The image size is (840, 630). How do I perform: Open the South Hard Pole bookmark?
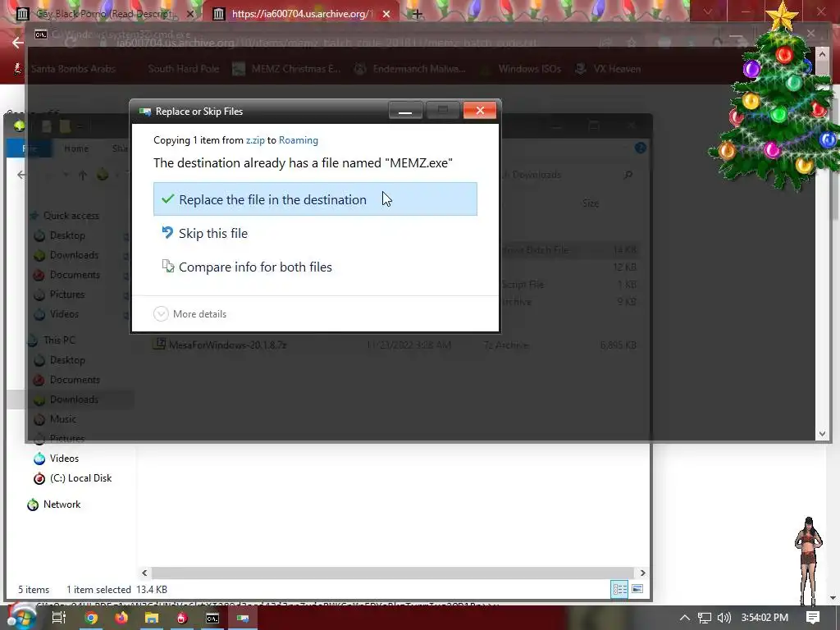[184, 69]
